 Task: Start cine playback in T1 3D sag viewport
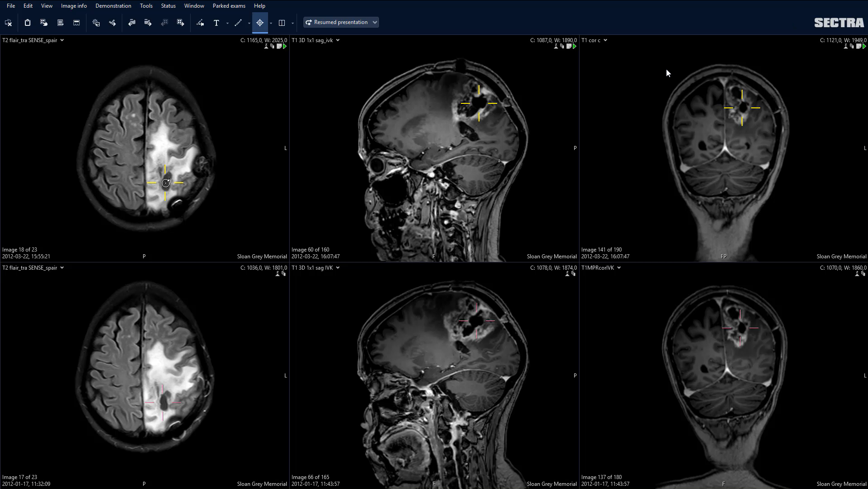(x=574, y=46)
